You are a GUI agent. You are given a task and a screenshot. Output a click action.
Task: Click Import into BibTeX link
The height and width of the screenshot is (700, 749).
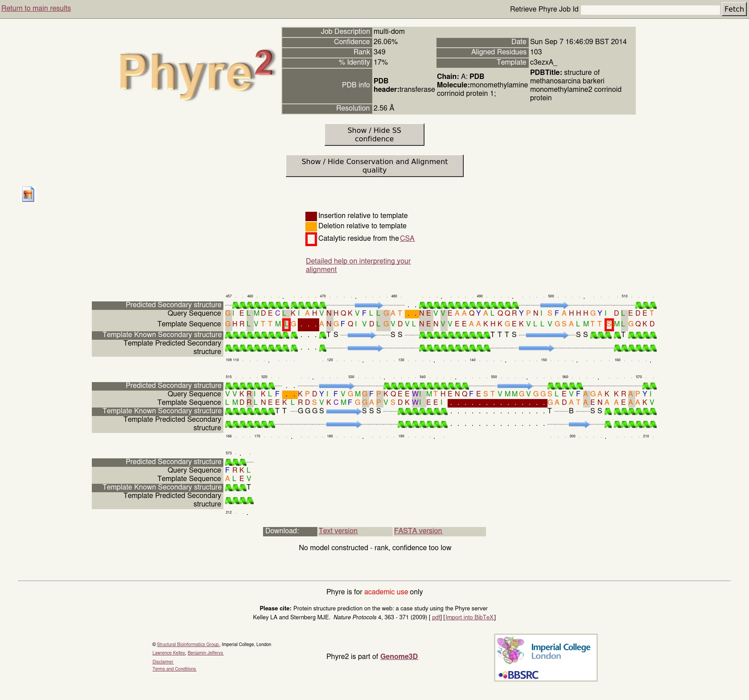pyautogui.click(x=469, y=618)
